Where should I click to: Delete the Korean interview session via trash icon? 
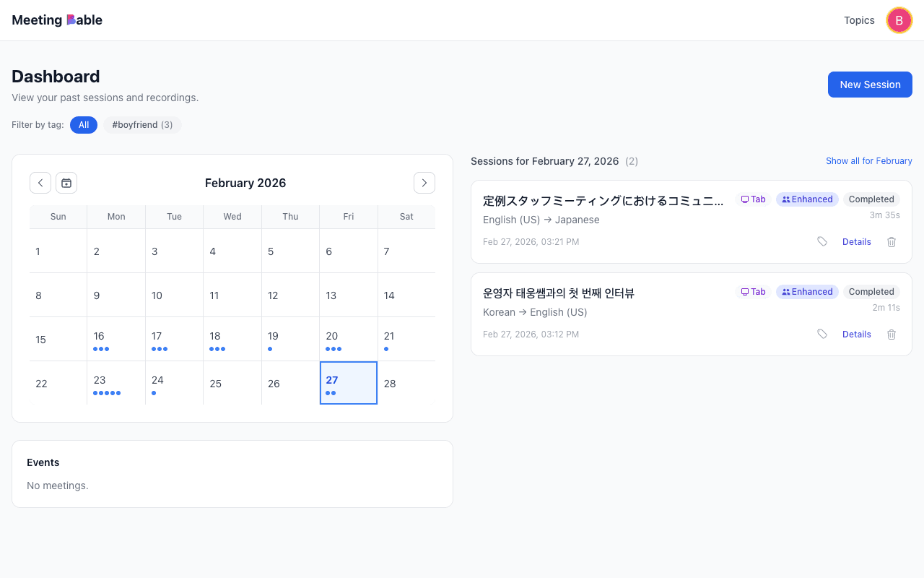(892, 334)
